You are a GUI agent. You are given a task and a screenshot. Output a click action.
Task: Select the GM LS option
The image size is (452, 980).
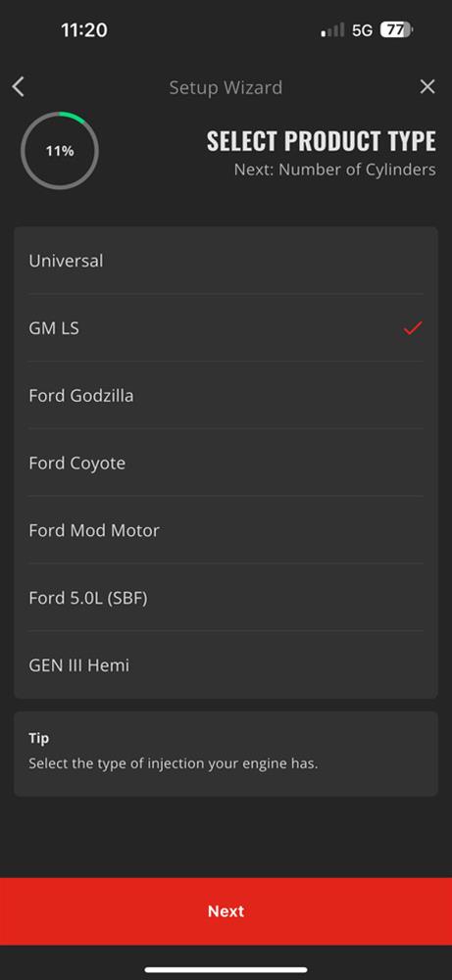coord(226,327)
